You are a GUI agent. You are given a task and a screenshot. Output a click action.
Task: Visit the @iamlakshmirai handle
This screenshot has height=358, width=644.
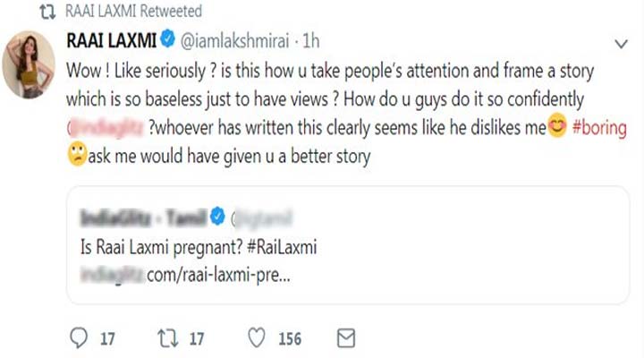(x=235, y=41)
